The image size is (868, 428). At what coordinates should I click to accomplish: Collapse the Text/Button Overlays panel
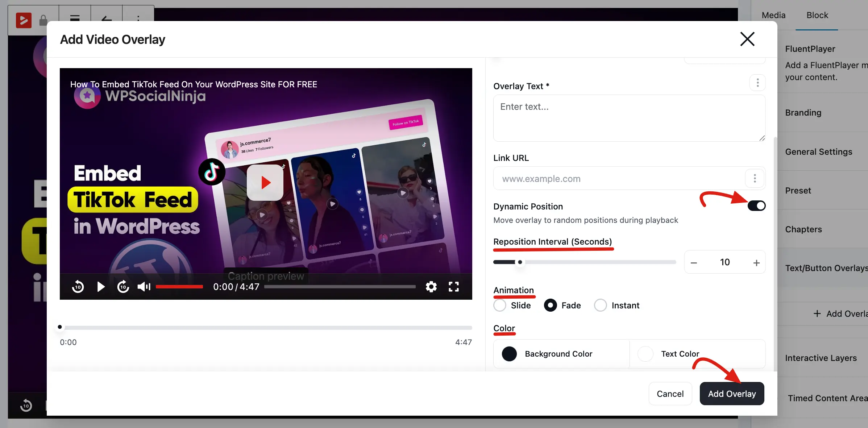(x=823, y=268)
